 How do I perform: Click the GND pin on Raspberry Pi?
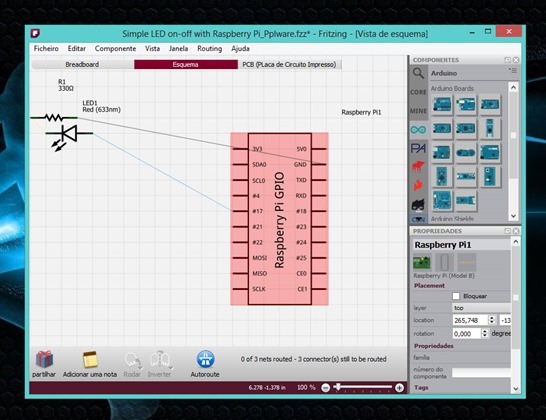pos(319,164)
